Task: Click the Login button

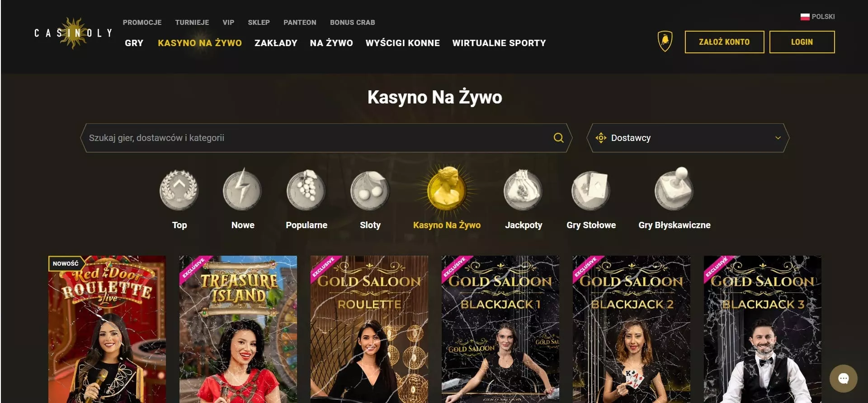Action: click(x=802, y=42)
